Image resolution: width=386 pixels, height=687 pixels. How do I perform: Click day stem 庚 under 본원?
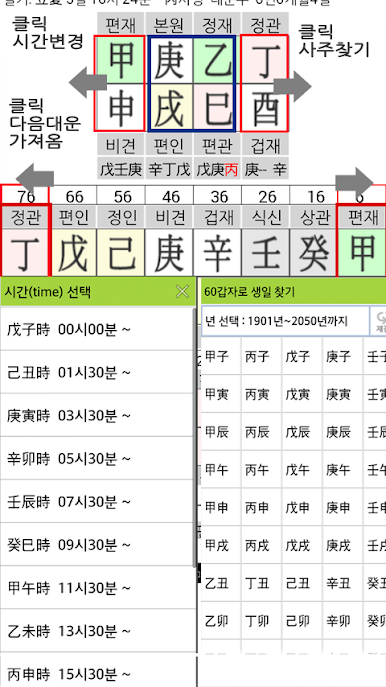[x=169, y=59]
